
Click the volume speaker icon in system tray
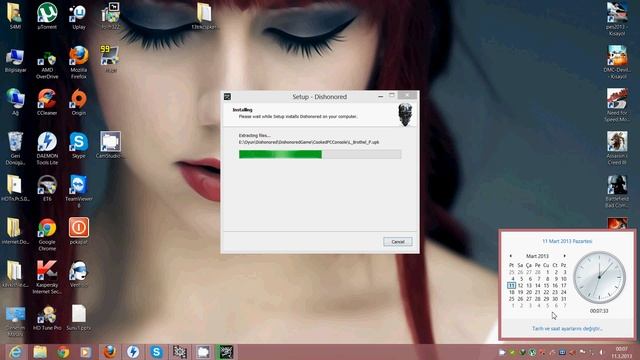coord(601,352)
